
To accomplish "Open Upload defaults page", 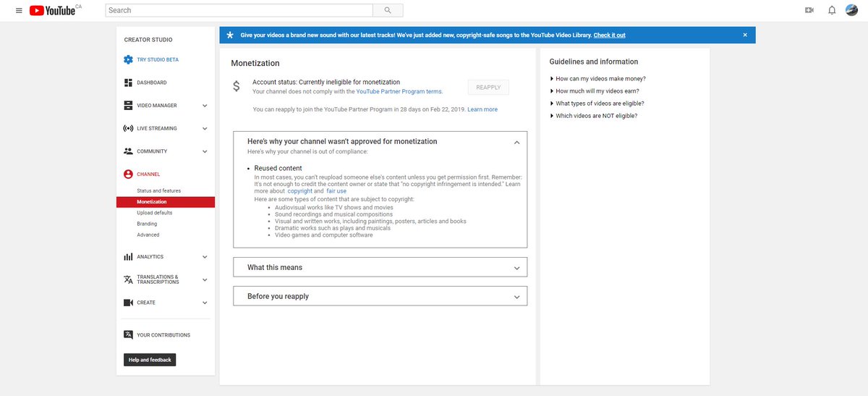I will (155, 213).
